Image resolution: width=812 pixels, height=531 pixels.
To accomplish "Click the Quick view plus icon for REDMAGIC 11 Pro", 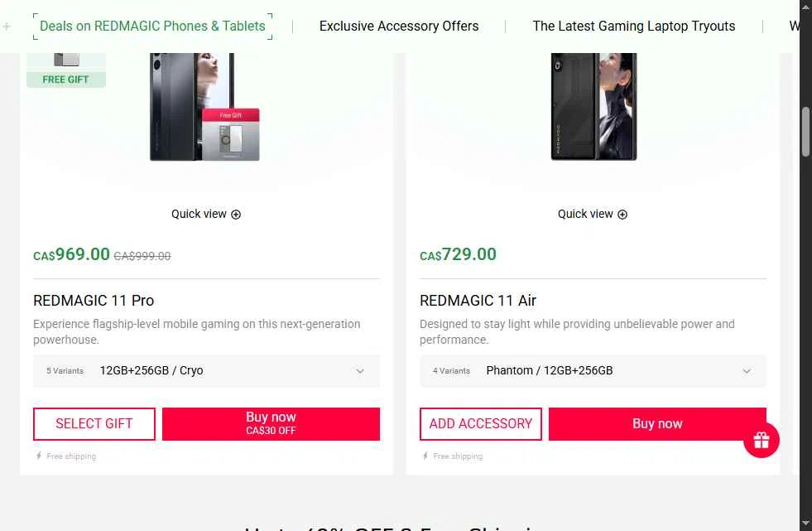I will (236, 215).
